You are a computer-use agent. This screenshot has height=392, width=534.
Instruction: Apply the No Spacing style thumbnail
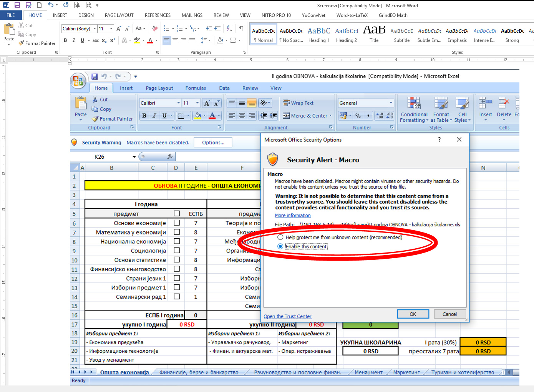click(291, 34)
